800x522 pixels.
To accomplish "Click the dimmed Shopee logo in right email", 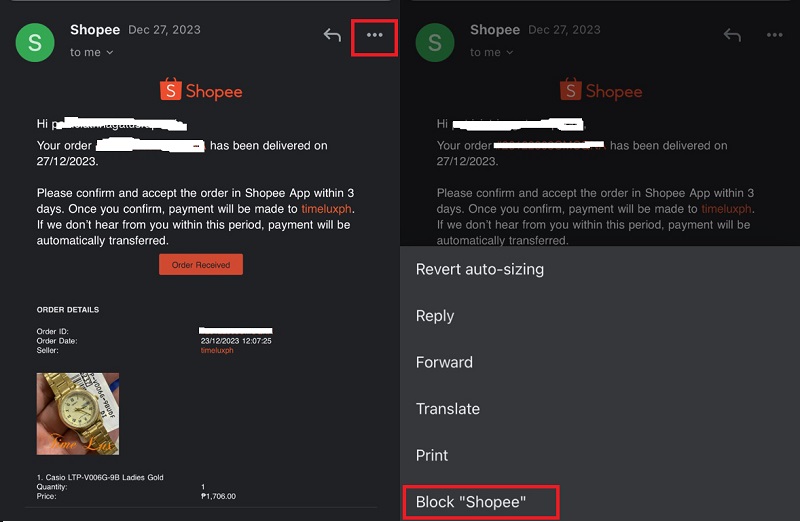I will coord(601,90).
